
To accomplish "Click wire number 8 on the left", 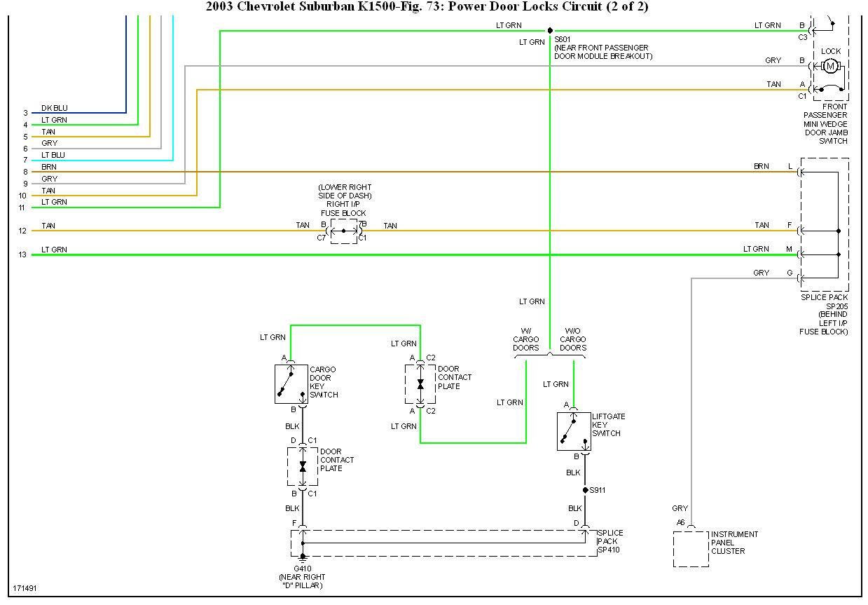I will (25, 172).
